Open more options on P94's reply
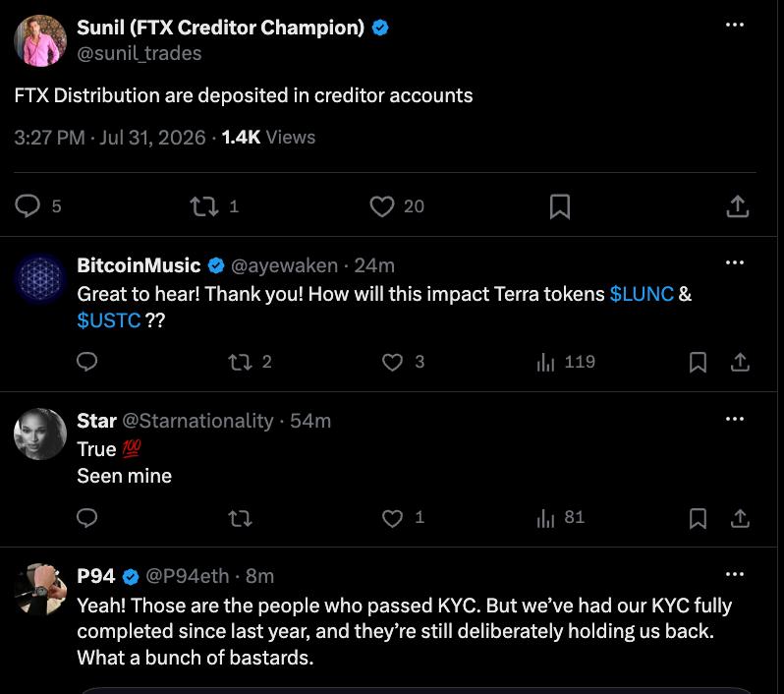This screenshot has width=784, height=694. (735, 574)
